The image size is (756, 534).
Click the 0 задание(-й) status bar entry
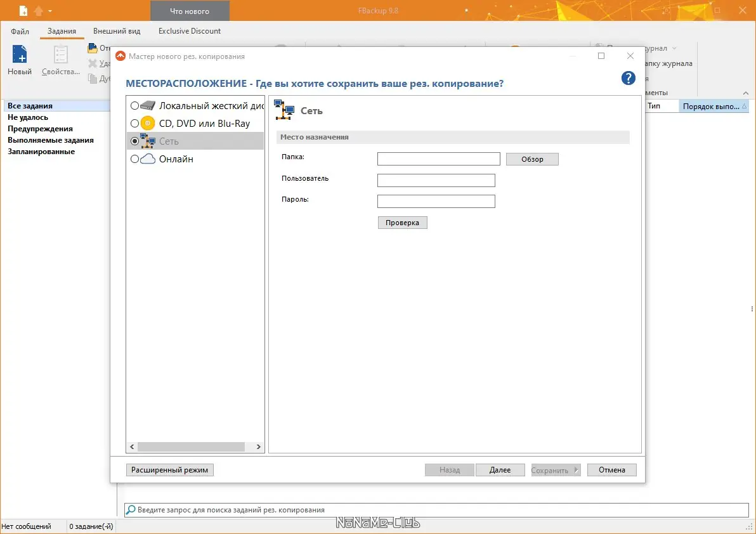pos(91,526)
